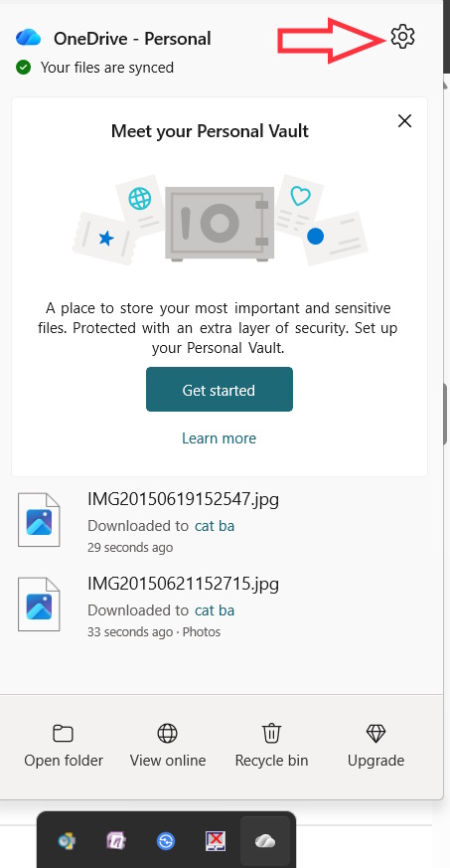Click the View online globe icon
450x868 pixels.
coord(167,733)
